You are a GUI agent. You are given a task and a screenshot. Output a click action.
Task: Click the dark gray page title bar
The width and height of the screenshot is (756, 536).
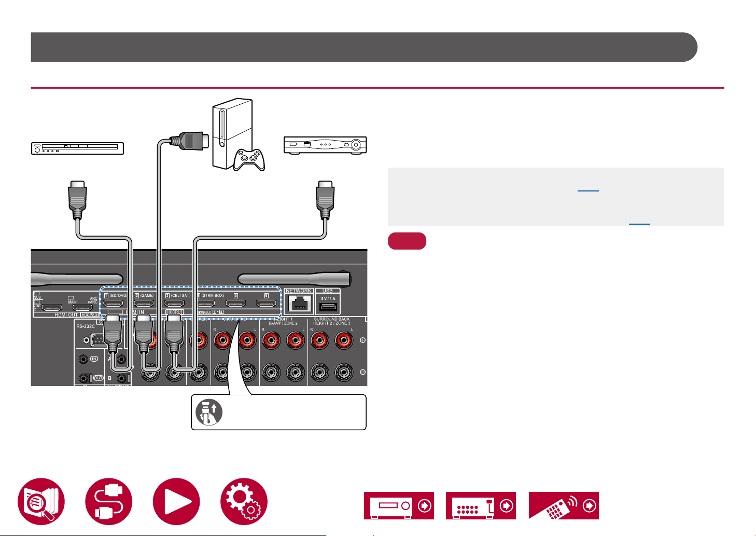[x=363, y=47]
